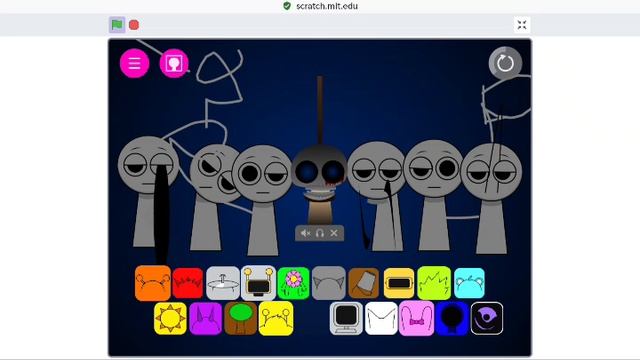The height and width of the screenshot is (360, 640).
Task: Click the red stop button
Action: click(x=134, y=25)
